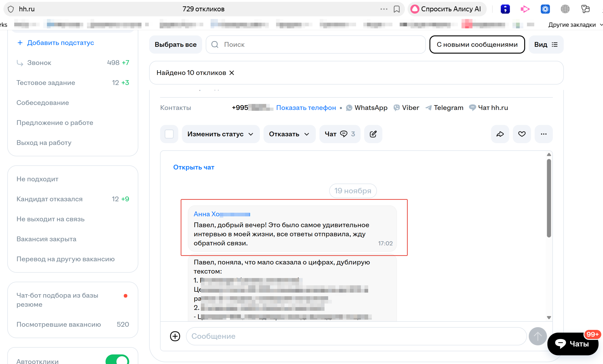The image size is (603, 364).
Task: Click the 'Показать телефон' link
Action: (306, 108)
